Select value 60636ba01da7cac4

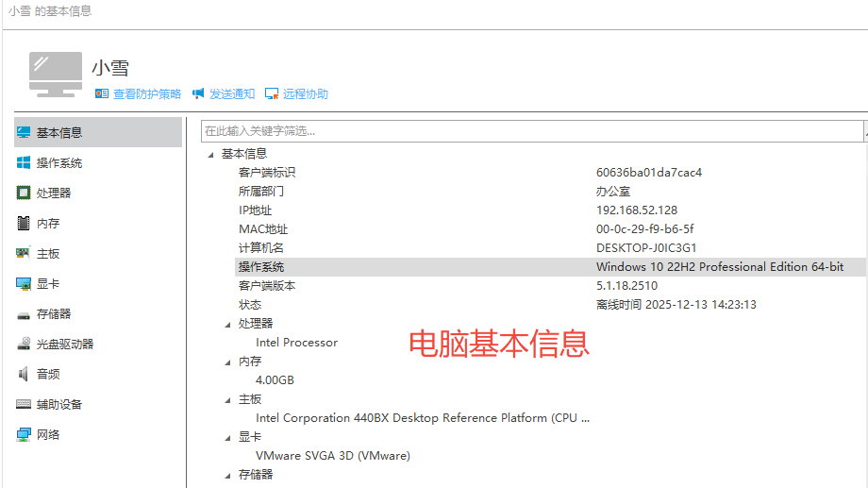coord(649,173)
